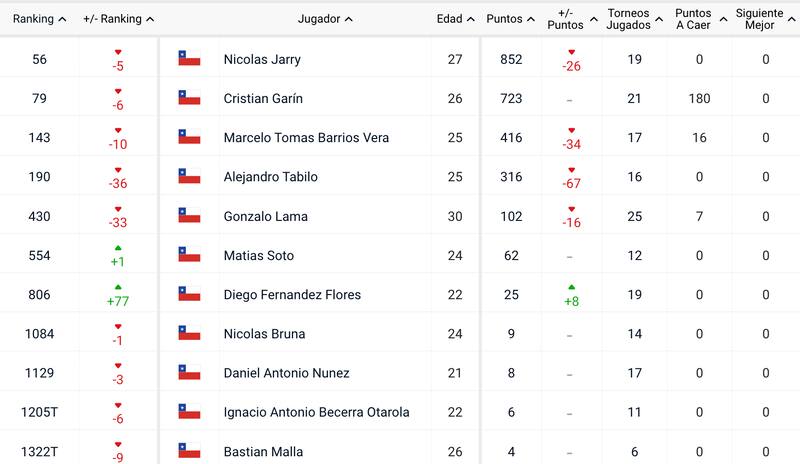800x464 pixels.
Task: Sort by Puntos column header
Action: (510, 19)
